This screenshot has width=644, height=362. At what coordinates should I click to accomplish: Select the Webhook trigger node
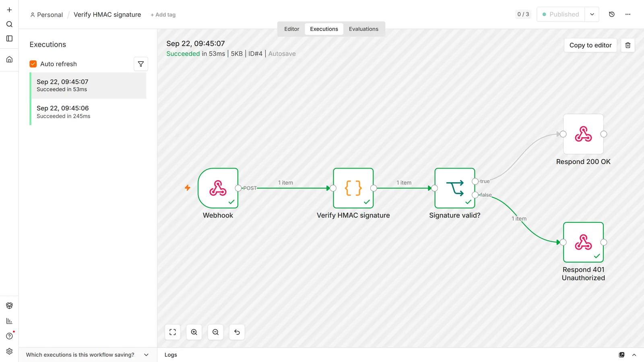218,188
